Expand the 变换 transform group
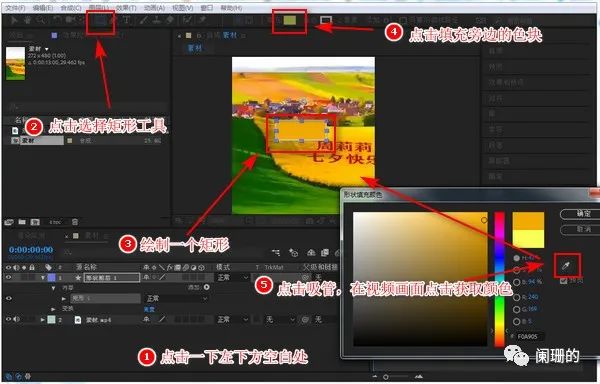 [53, 309]
